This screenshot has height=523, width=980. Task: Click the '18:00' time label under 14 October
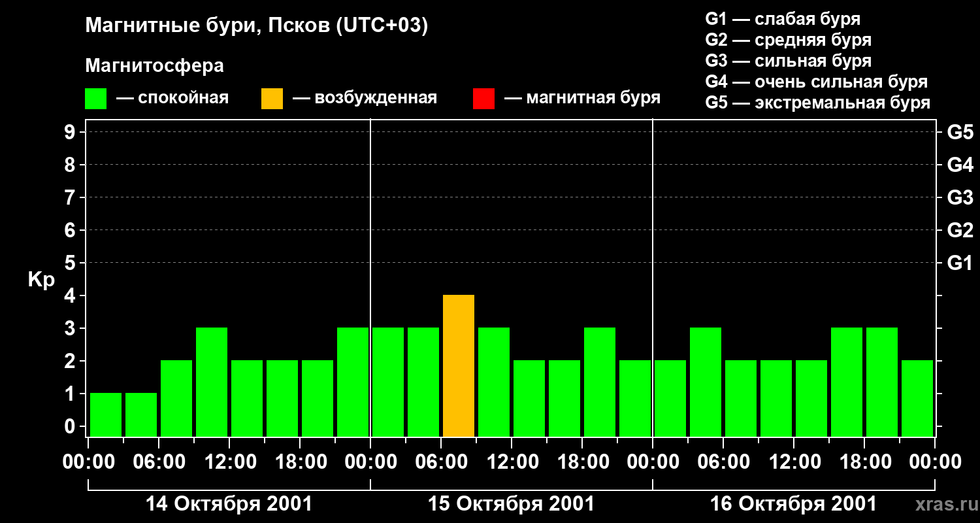(x=300, y=462)
